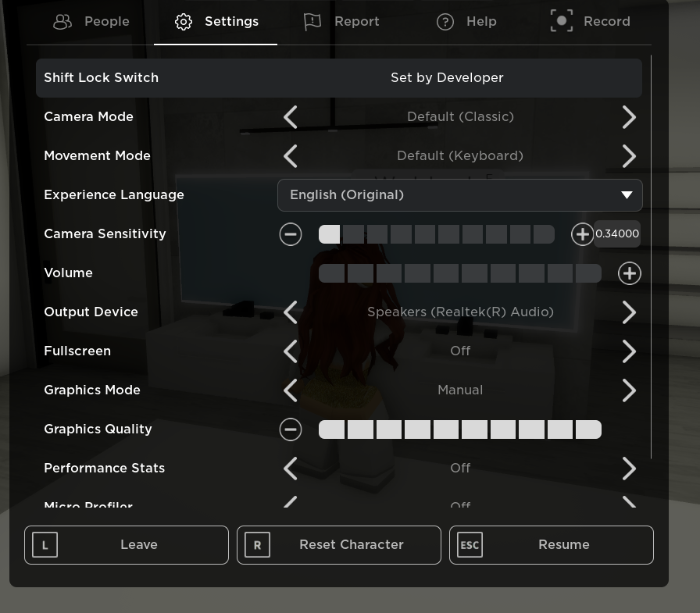Image resolution: width=700 pixels, height=613 pixels.
Task: Click the Leave button
Action: point(127,545)
